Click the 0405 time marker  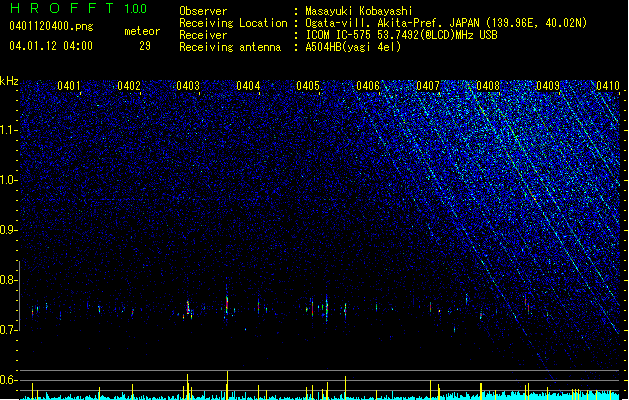click(308, 86)
